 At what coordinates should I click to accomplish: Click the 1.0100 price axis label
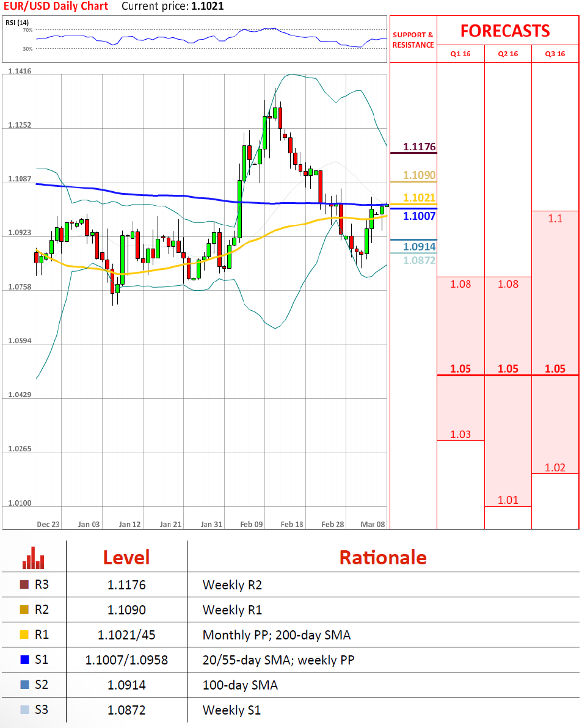click(x=20, y=503)
